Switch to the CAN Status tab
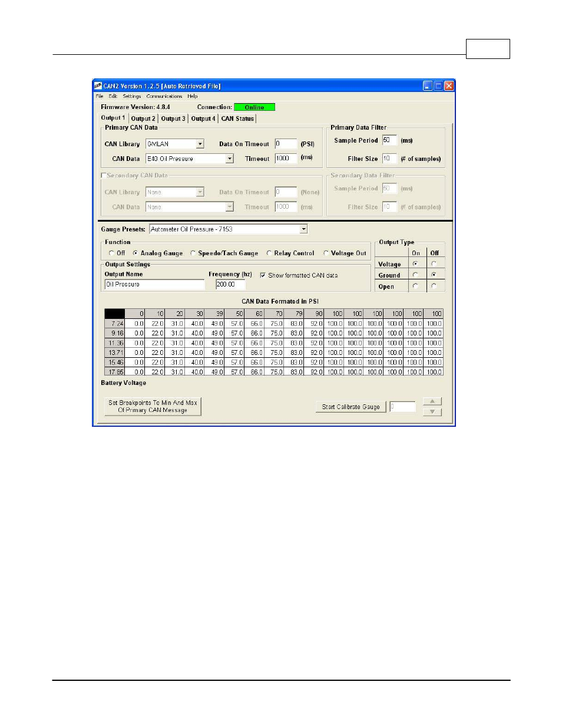Image resolution: width=562 pixels, height=728 pixels. (x=237, y=118)
